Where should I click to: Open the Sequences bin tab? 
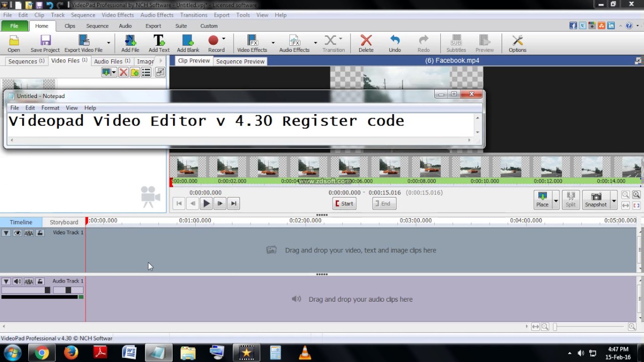(x=26, y=61)
